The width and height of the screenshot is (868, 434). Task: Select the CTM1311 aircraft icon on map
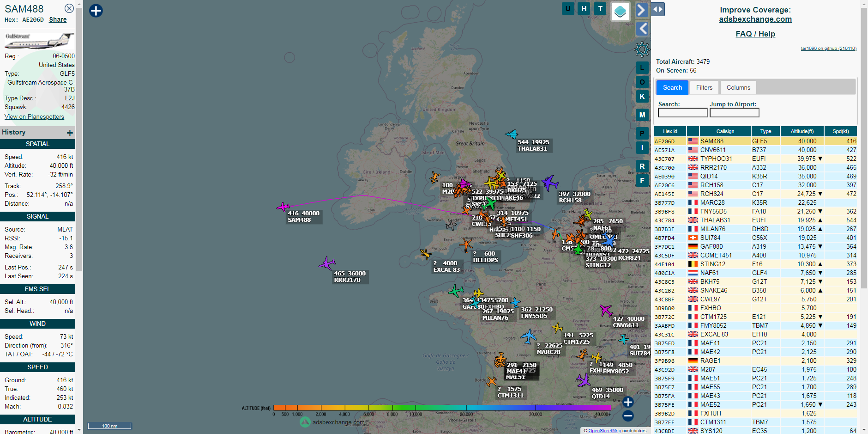491,381
